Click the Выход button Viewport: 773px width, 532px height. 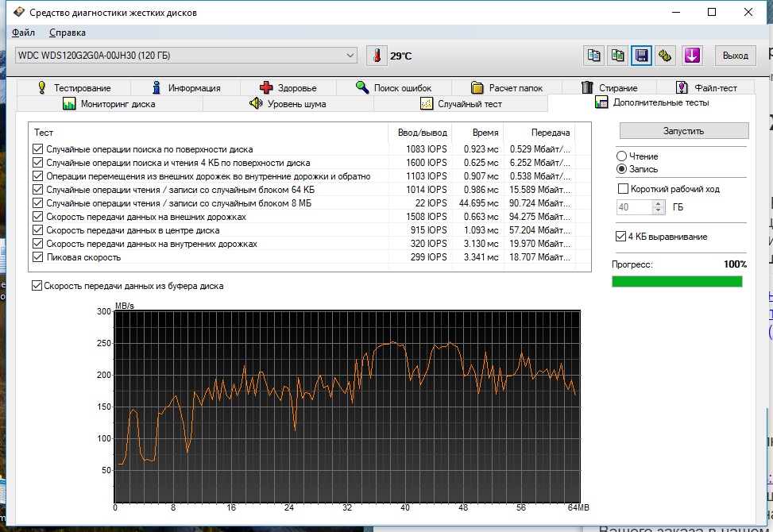point(735,56)
